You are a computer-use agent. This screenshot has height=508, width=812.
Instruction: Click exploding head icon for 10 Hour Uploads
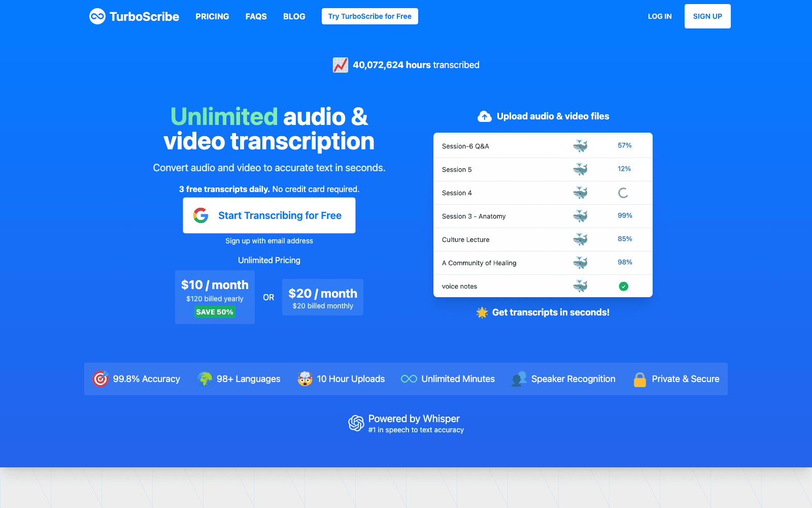[x=304, y=379]
